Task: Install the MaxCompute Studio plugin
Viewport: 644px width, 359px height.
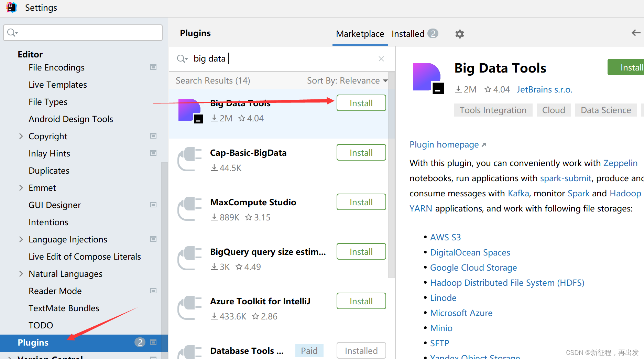Action: [x=361, y=202]
